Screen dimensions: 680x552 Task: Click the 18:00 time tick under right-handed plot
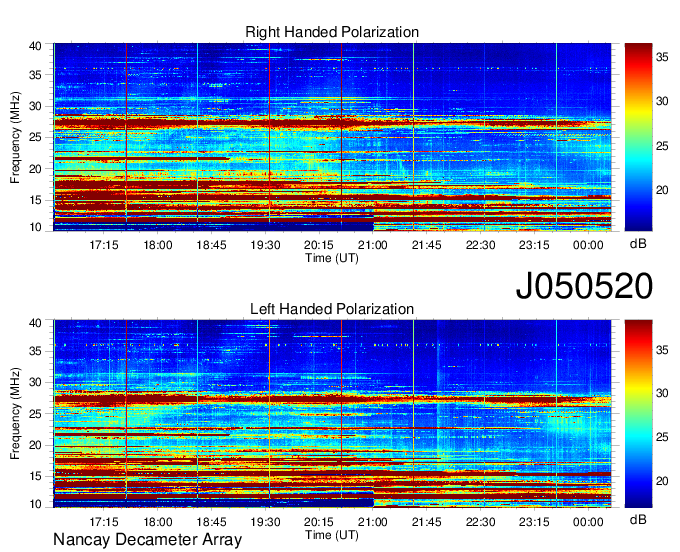pos(158,245)
